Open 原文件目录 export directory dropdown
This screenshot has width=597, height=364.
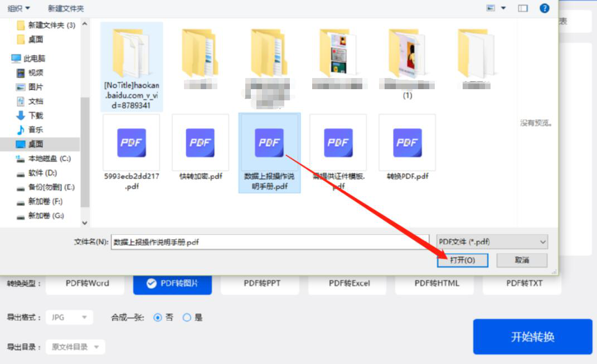coord(75,347)
